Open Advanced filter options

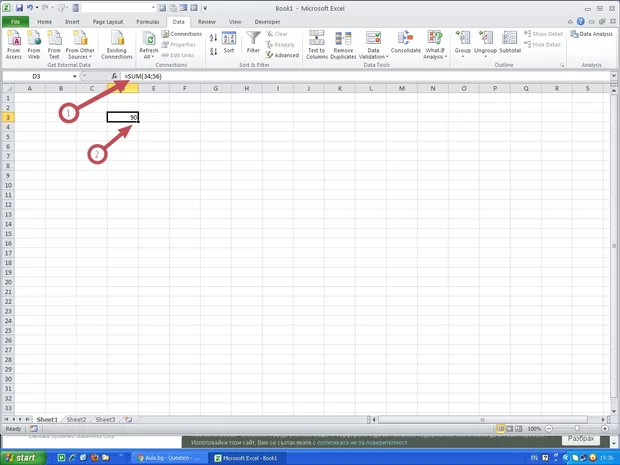(282, 55)
